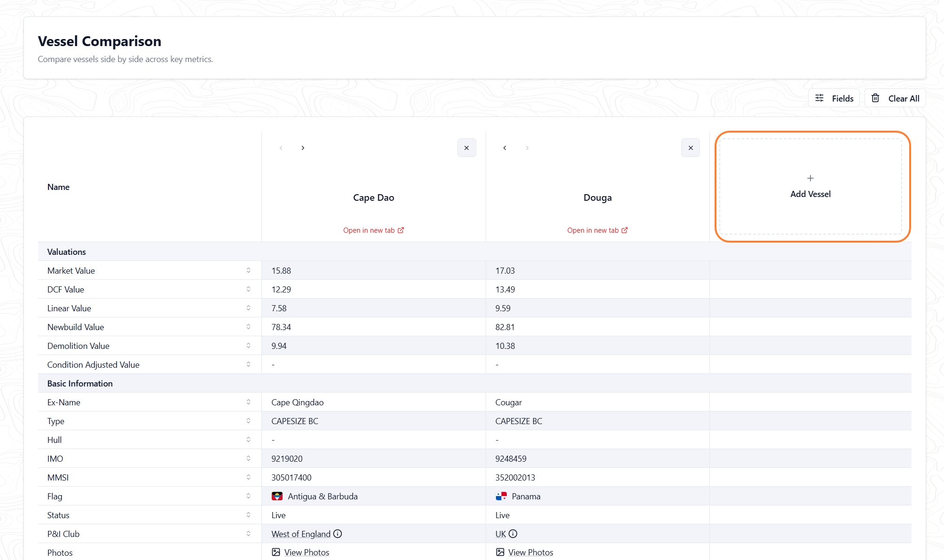Select Cape Dao market value 15.88
Screen dimensions: 944x560
coord(281,271)
